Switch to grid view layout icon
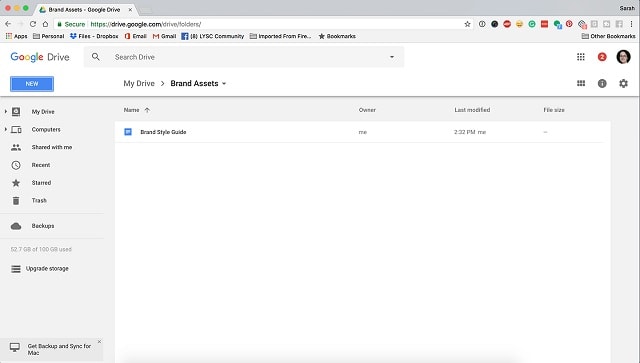The height and width of the screenshot is (363, 640). [x=581, y=83]
